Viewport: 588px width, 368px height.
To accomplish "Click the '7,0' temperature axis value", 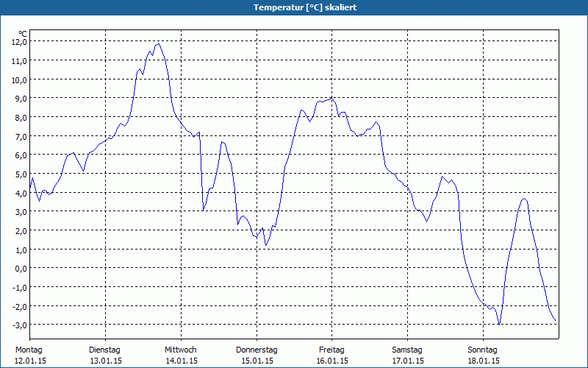I will pyautogui.click(x=21, y=136).
